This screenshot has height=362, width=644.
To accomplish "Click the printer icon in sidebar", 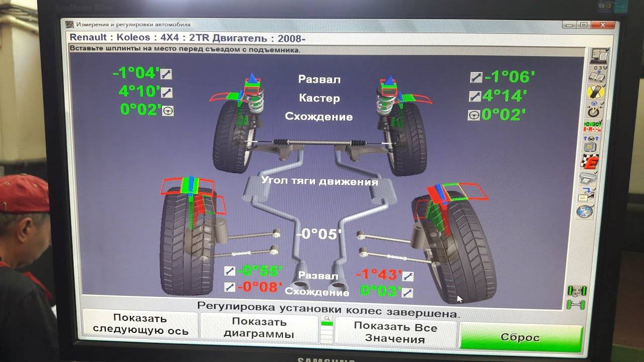I will (x=588, y=178).
